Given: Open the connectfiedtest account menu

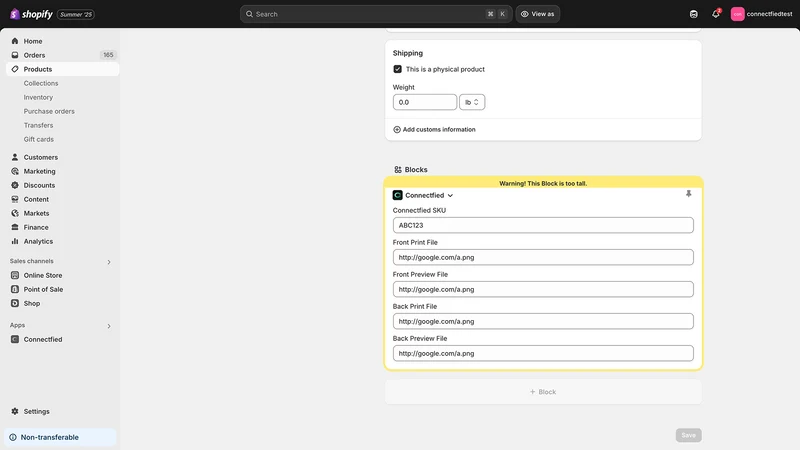Looking at the screenshot, I should (761, 14).
